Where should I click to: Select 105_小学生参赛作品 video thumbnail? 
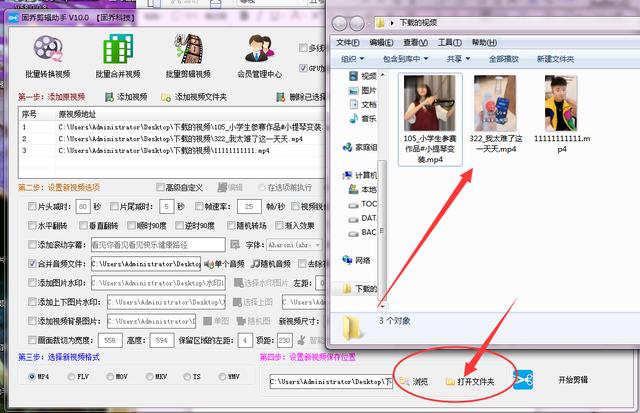pyautogui.click(x=430, y=103)
